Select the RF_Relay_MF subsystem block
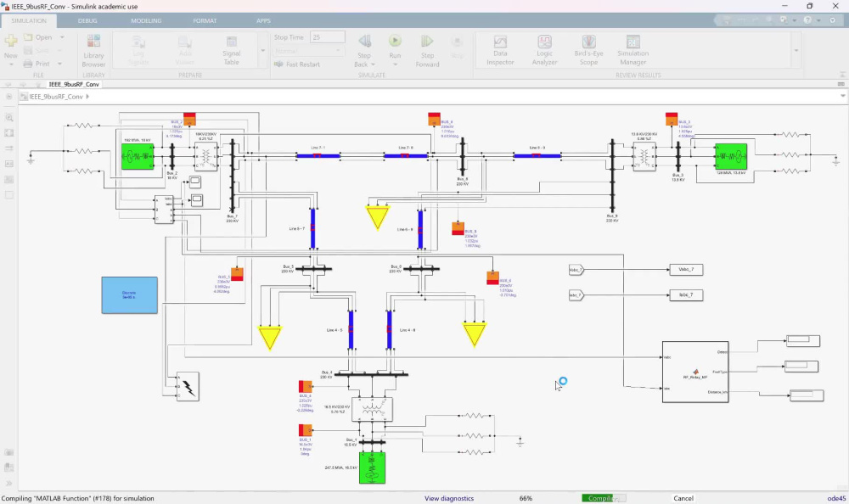Viewport: 849px width, 504px height. (x=695, y=372)
